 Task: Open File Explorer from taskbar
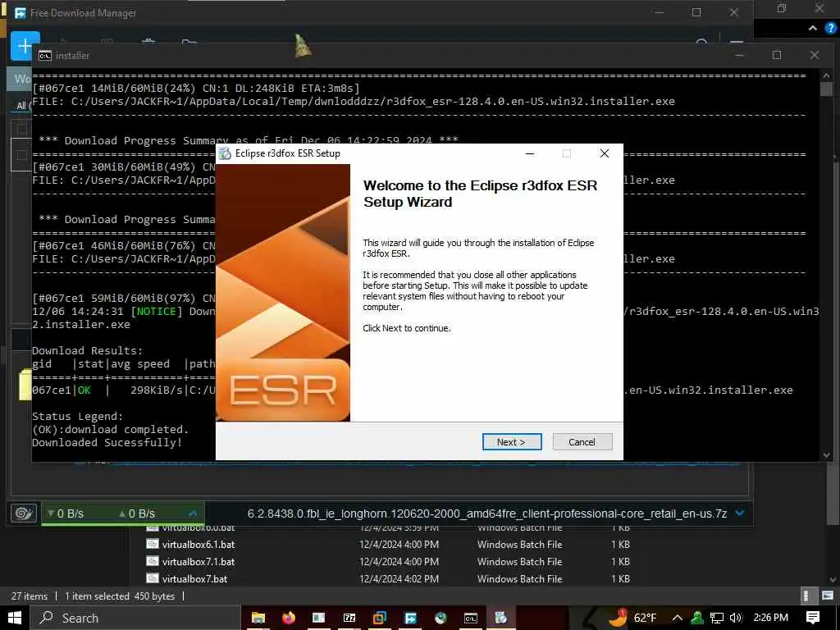258,618
